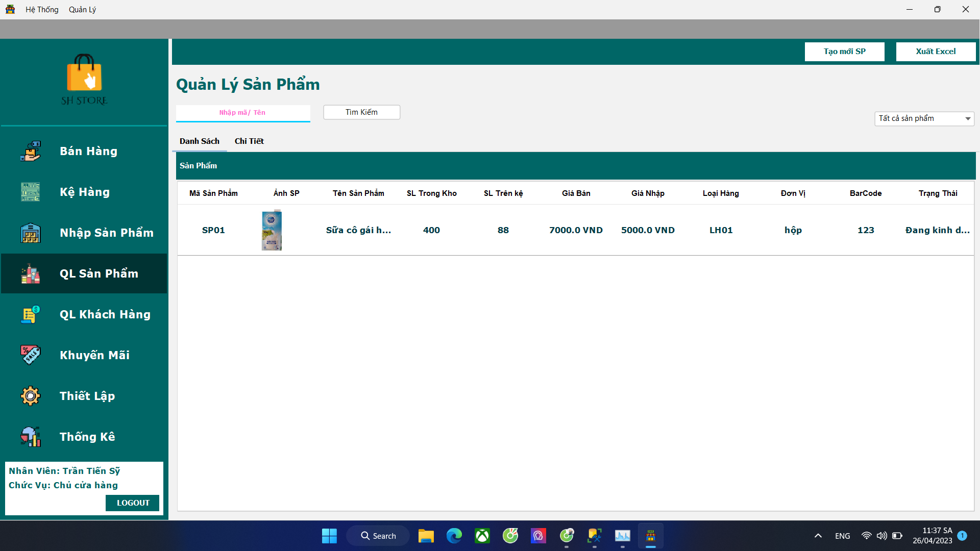This screenshot has height=551, width=980.
Task: Click the Bán Hàng sidebar icon
Action: (31, 151)
